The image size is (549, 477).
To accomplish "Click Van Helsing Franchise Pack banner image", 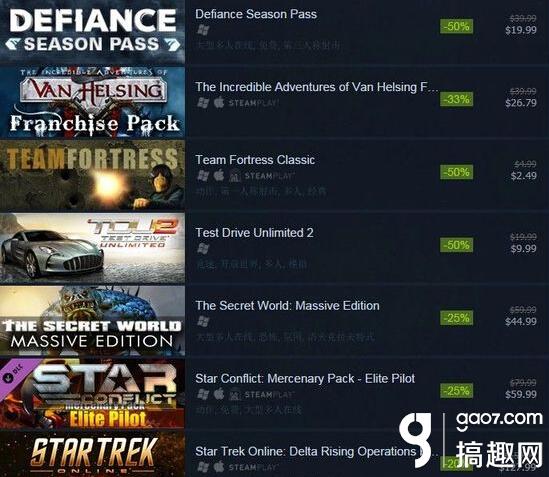I will pyautogui.click(x=92, y=102).
